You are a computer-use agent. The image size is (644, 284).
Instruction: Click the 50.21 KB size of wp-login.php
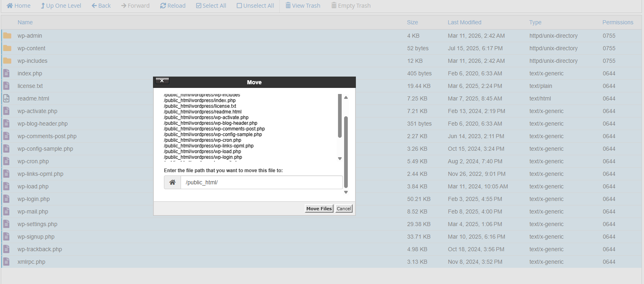(x=419, y=199)
